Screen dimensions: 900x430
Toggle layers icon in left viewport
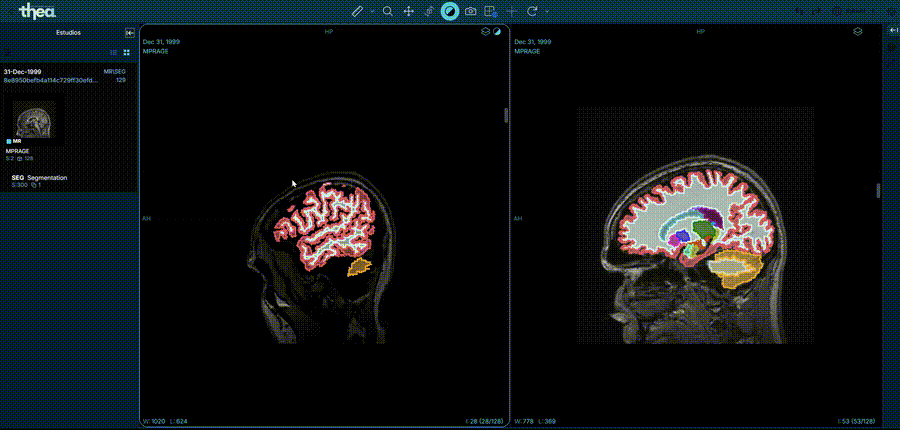pyautogui.click(x=484, y=32)
